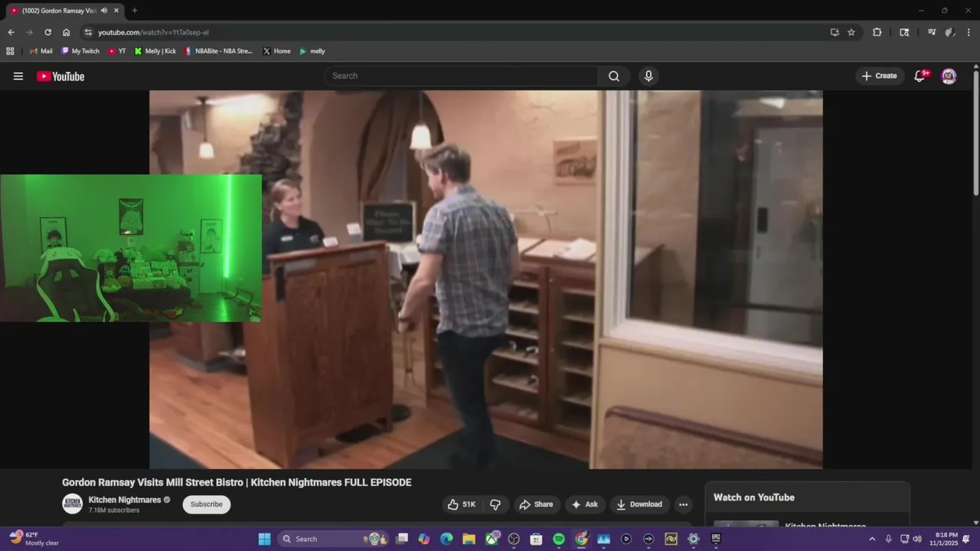The image size is (980, 551).
Task: Open Epic Games Launcher in taskbar
Action: (716, 539)
